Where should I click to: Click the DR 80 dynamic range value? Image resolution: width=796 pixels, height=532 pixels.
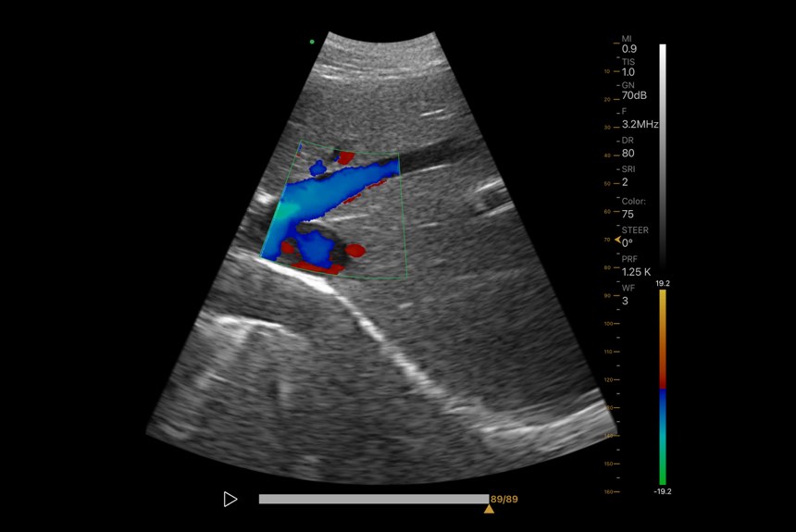click(628, 147)
